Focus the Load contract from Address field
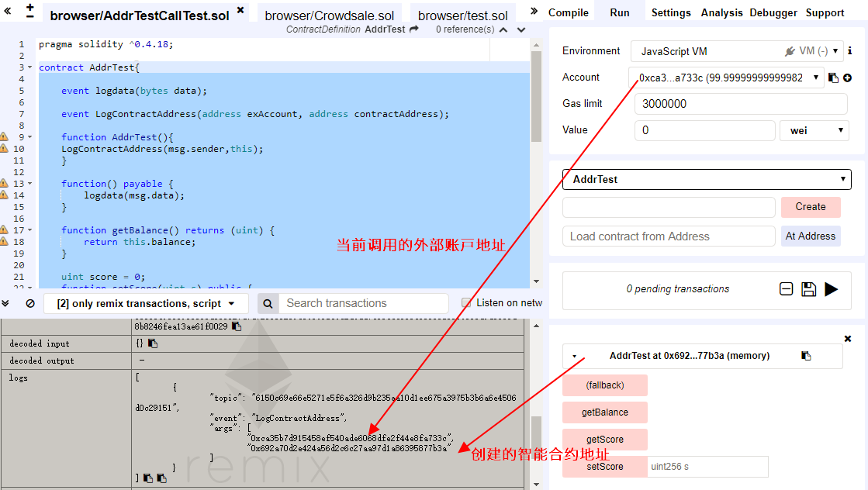The image size is (868, 490). click(x=669, y=236)
